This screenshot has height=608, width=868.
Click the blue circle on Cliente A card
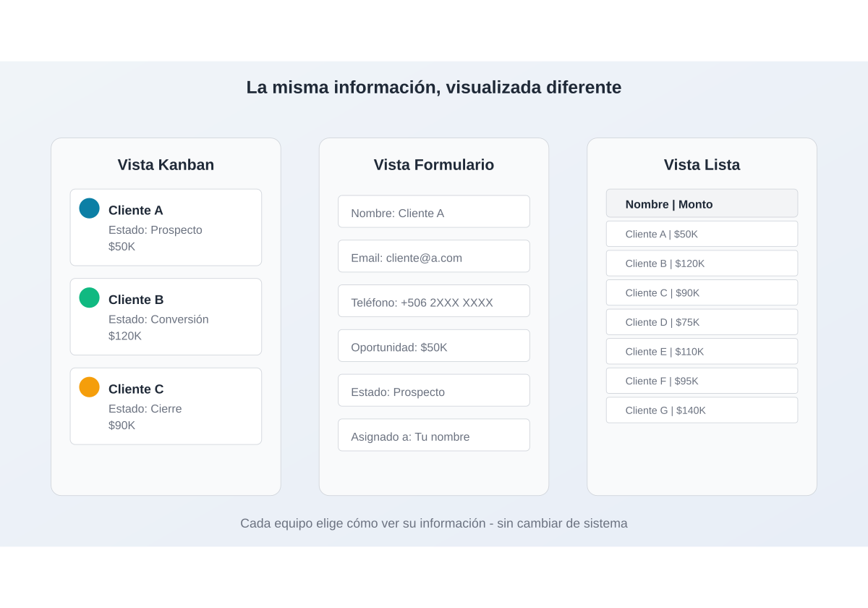coord(89,208)
